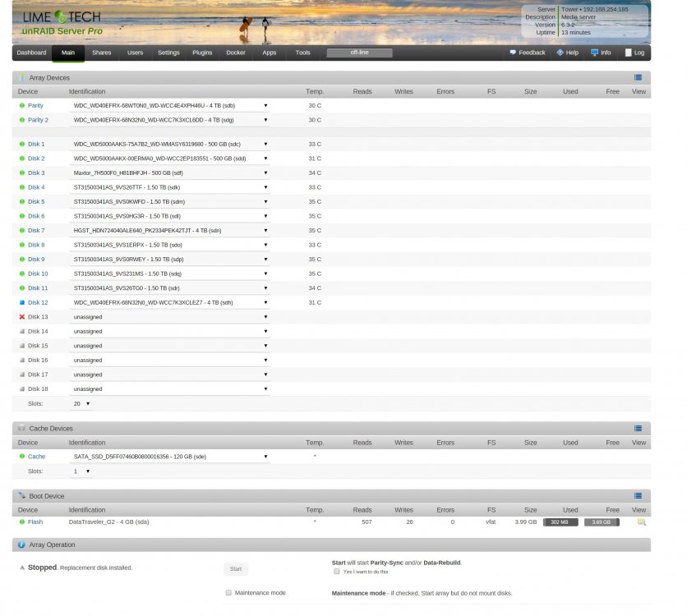Open Cache SSD device dropdown
687x616 pixels.
169,456
